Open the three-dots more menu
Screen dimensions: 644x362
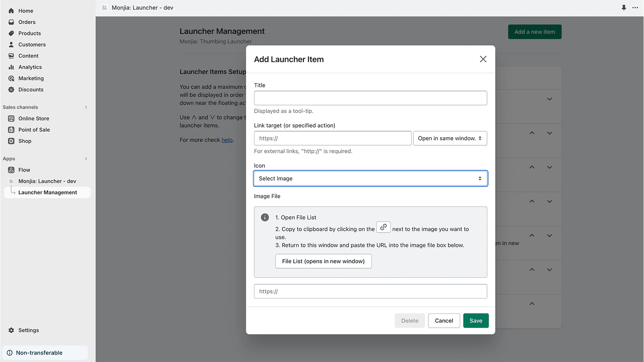coord(635,8)
